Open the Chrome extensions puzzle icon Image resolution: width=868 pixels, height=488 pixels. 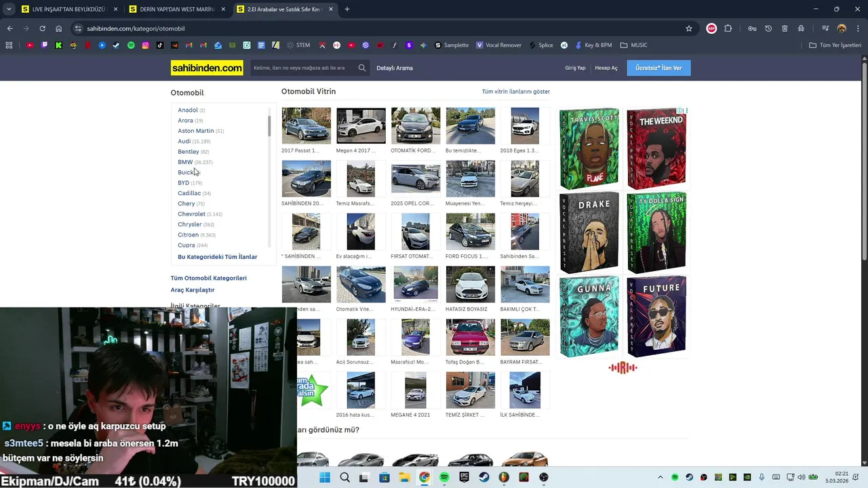[x=728, y=28]
